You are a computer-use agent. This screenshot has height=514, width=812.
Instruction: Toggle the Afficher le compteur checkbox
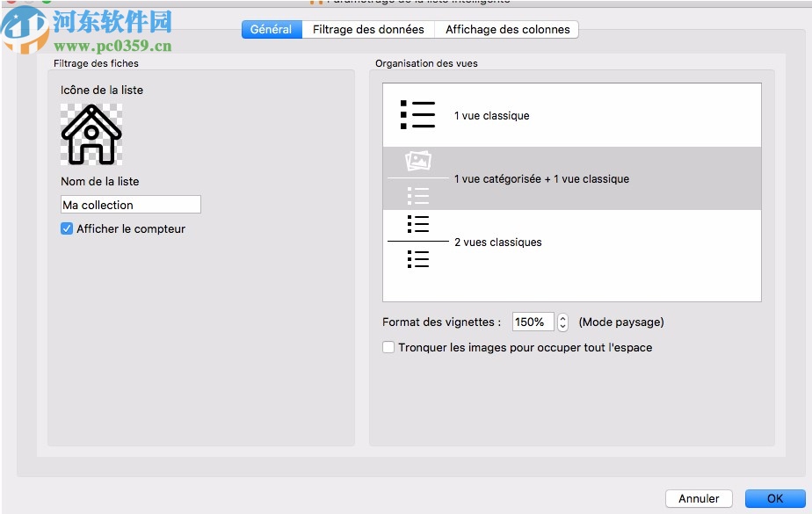click(x=67, y=228)
